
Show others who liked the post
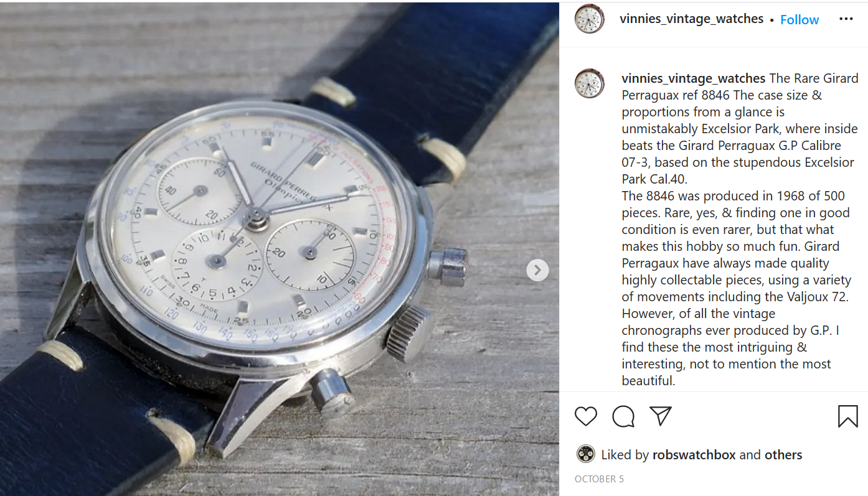click(783, 455)
